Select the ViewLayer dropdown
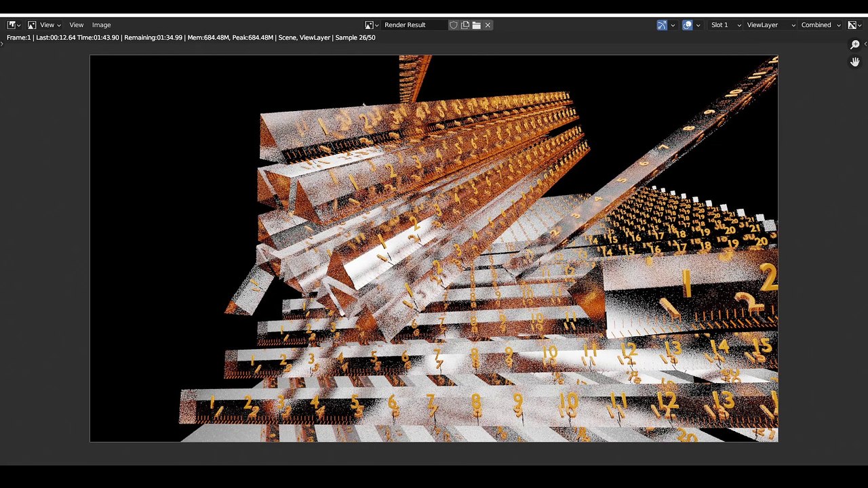This screenshot has width=868, height=488. (x=770, y=25)
